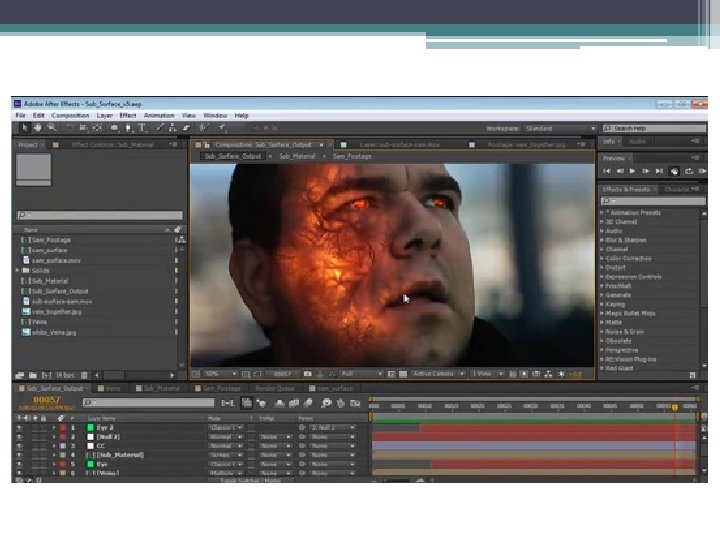Viewport: 720px width, 540px height.
Task: Step forward one frame in Preview
Action: point(646,171)
